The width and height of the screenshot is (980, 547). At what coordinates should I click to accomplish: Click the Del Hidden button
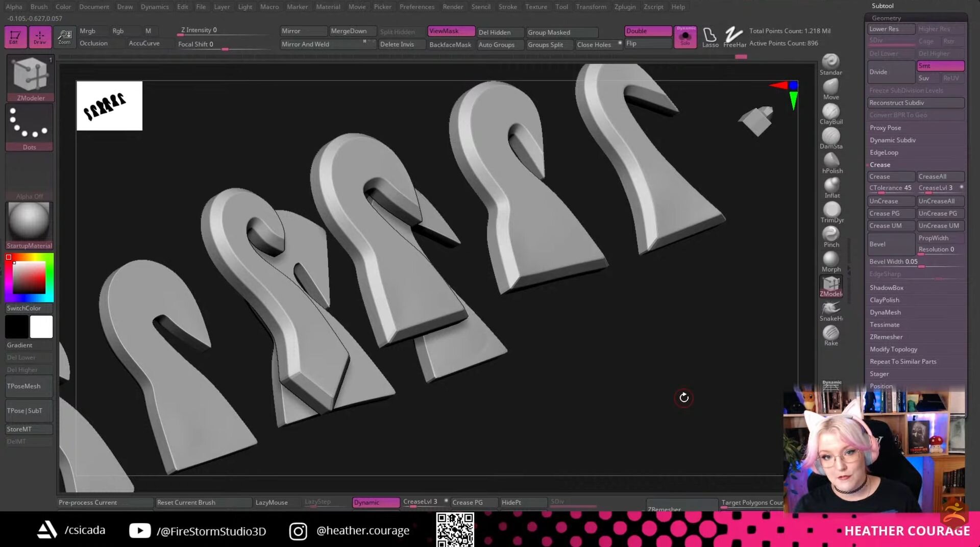tap(500, 32)
